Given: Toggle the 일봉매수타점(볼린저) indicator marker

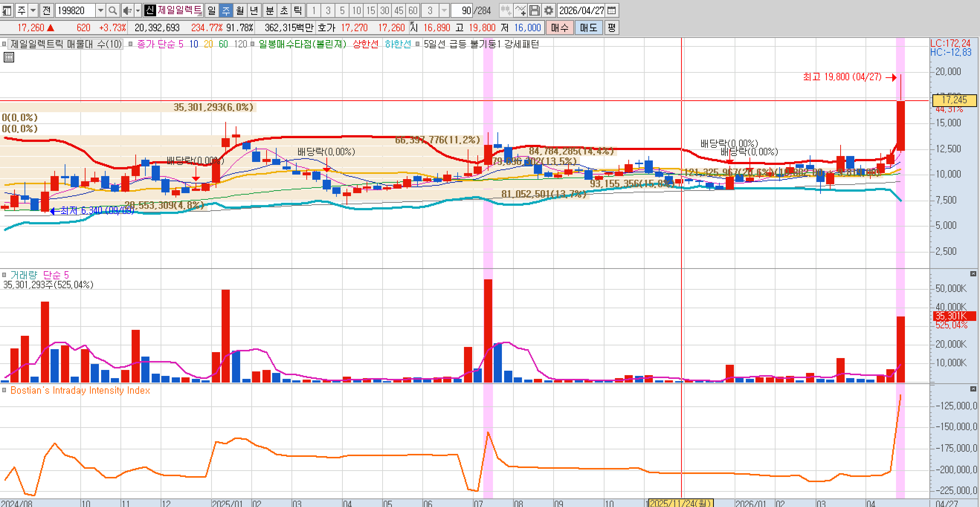Looking at the screenshot, I should coord(252,44).
